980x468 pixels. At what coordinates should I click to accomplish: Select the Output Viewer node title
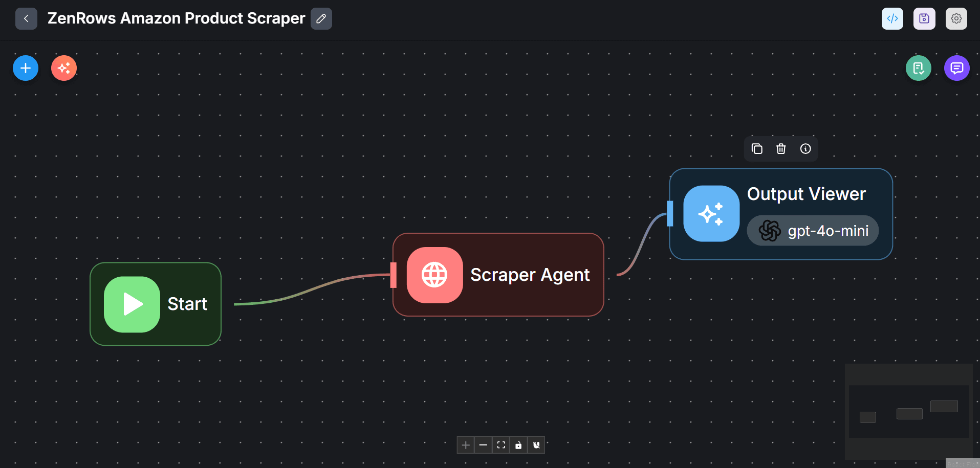tap(807, 194)
